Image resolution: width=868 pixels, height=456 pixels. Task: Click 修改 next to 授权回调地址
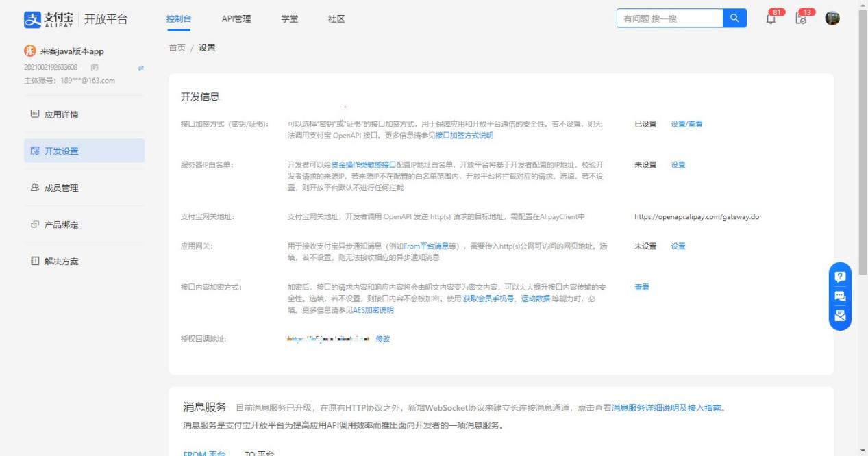coord(383,339)
